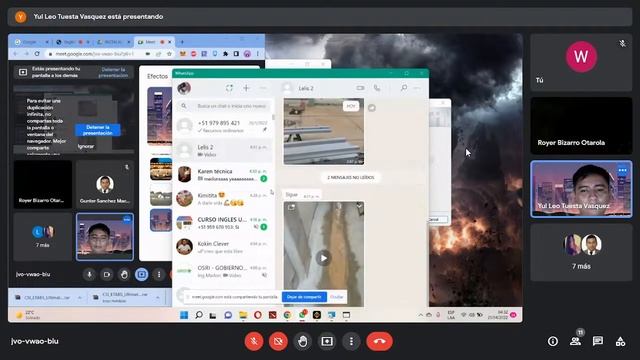
Task: Click search-in-chat magnifier in WhatsApp header
Action: tap(404, 88)
